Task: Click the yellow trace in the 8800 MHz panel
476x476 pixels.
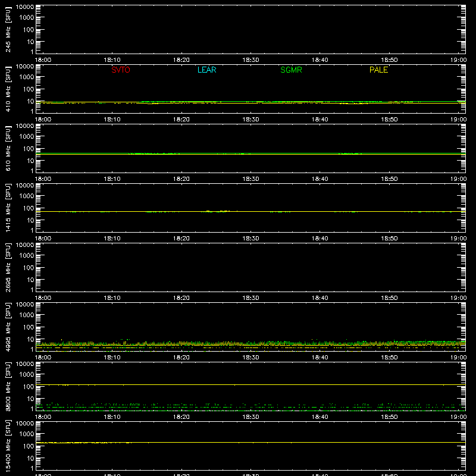Action: 250,384
